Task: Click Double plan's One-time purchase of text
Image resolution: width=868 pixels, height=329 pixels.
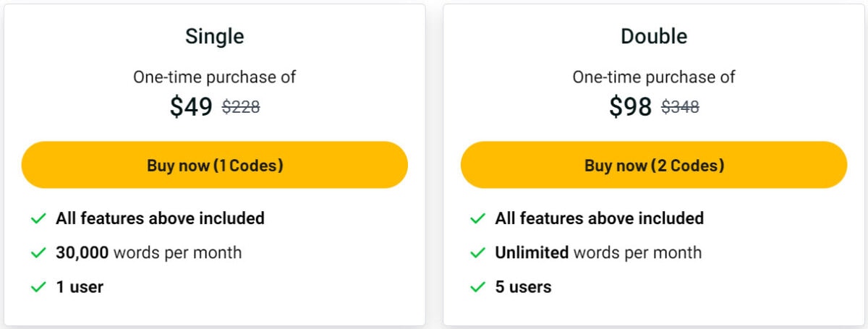Action: tap(654, 77)
